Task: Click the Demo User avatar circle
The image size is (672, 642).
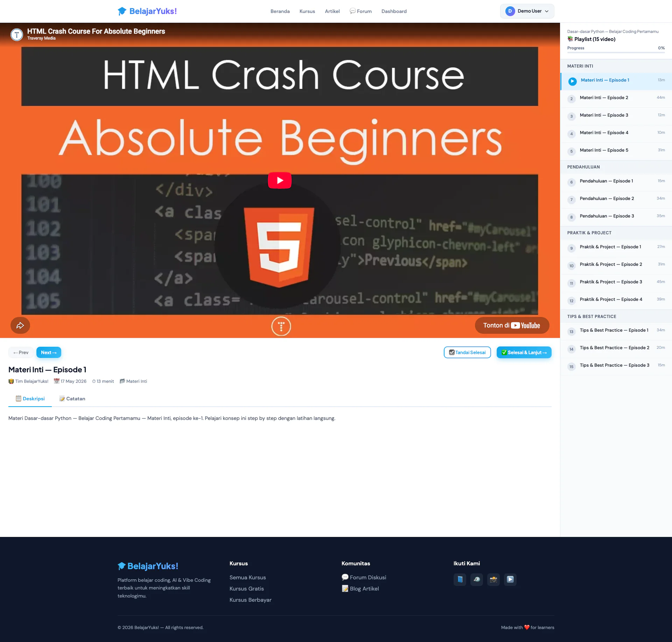Action: pyautogui.click(x=510, y=11)
